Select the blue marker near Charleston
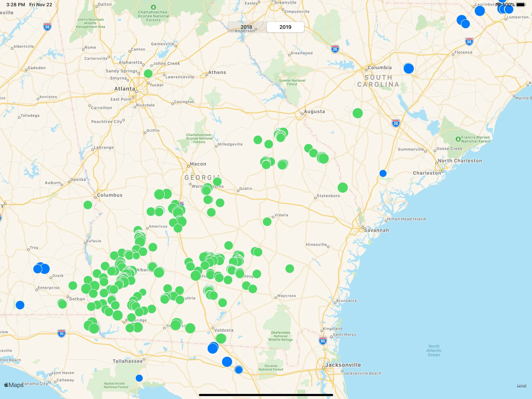532x399 pixels. click(x=383, y=173)
